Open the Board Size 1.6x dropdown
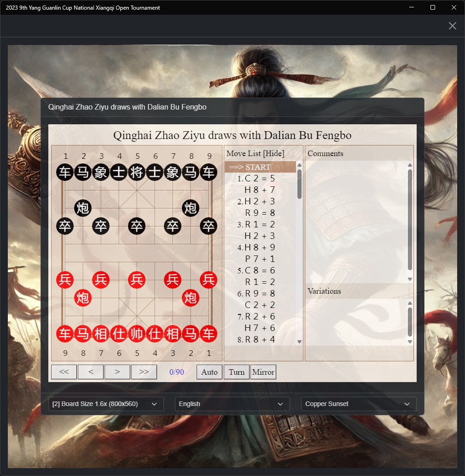 point(106,404)
